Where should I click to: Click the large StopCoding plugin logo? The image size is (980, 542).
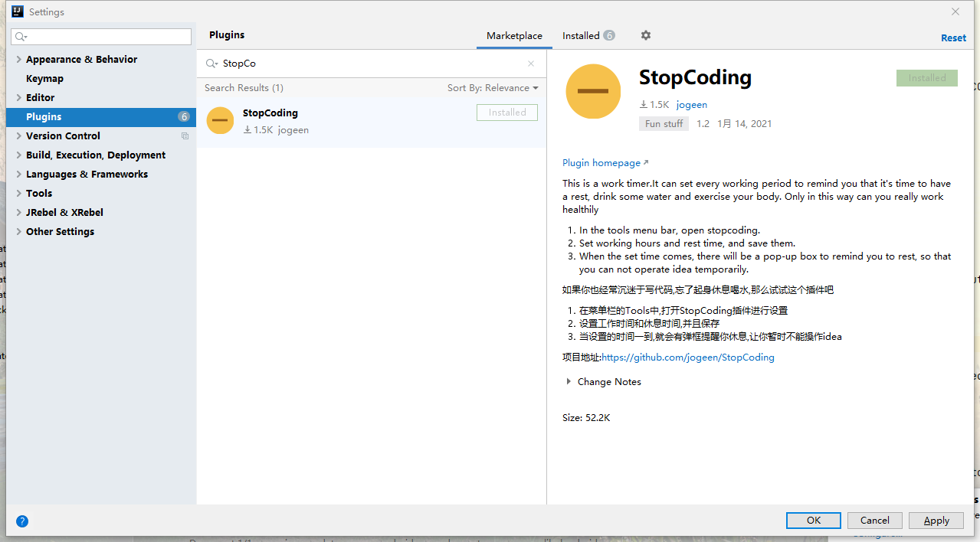[593, 92]
